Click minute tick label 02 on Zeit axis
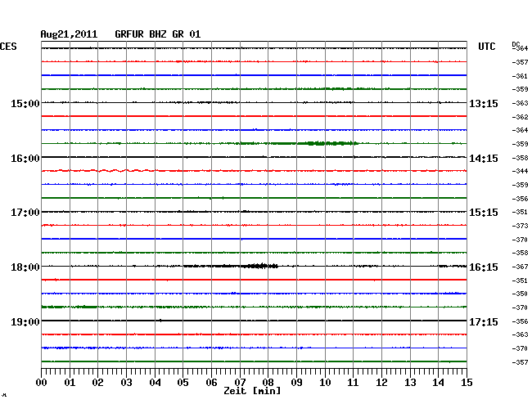This screenshot has width=532, height=404. [97, 383]
